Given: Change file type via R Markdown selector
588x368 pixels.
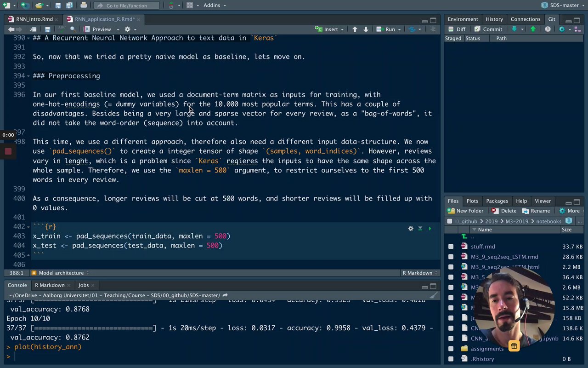Looking at the screenshot, I should click(x=420, y=273).
